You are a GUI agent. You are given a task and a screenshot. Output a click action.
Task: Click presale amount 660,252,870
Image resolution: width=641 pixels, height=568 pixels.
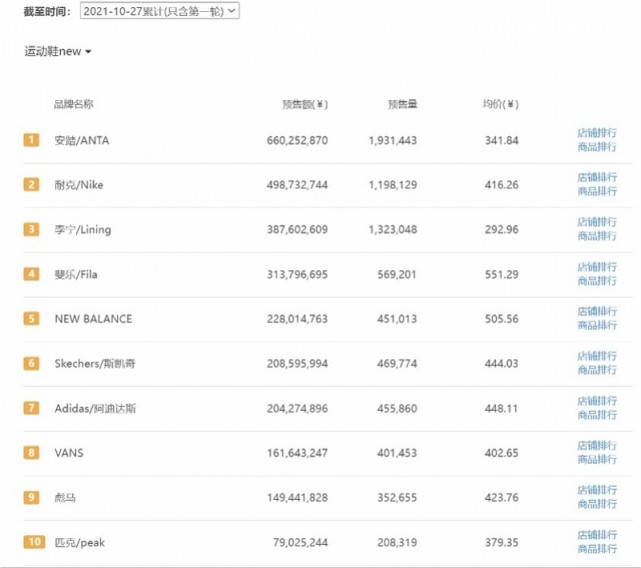click(x=297, y=141)
